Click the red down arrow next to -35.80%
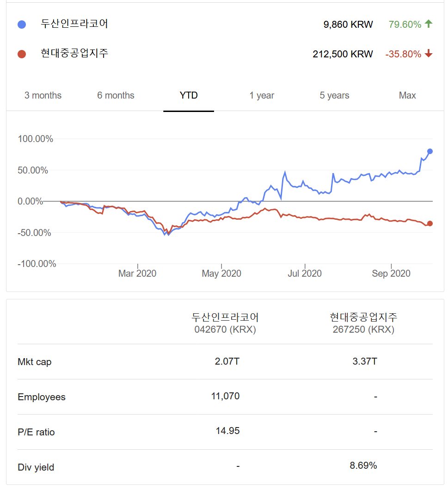The image size is (448, 490). pyautogui.click(x=429, y=54)
